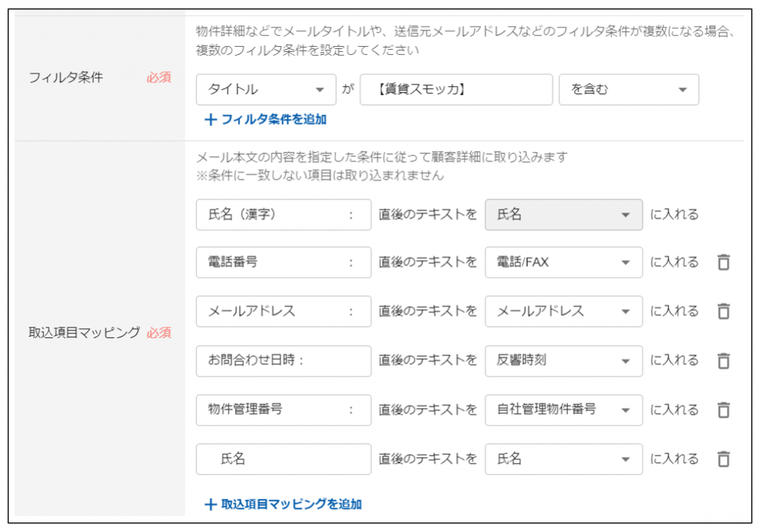Delete the メールアドレス mapping row
This screenshot has height=532, width=760.
point(724,311)
